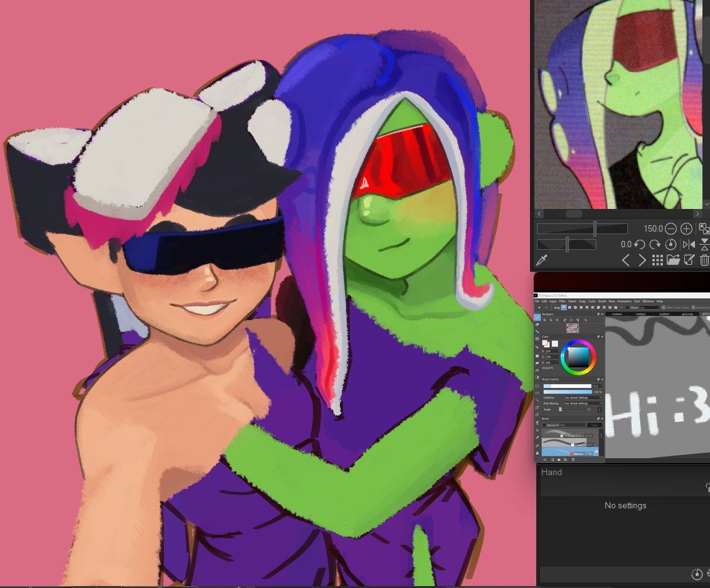Image resolution: width=710 pixels, height=588 pixels.
Task: Click the Hand tool property label
Action: 551,472
